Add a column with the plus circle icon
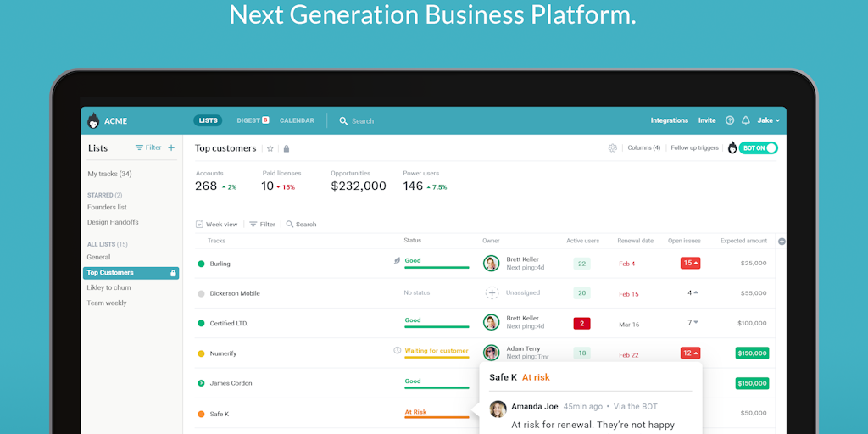The image size is (868, 434). coord(782,242)
